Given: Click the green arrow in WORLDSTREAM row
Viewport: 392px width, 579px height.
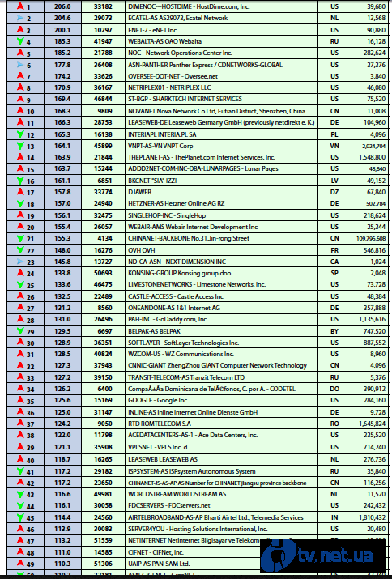Looking at the screenshot, I should point(21,494).
